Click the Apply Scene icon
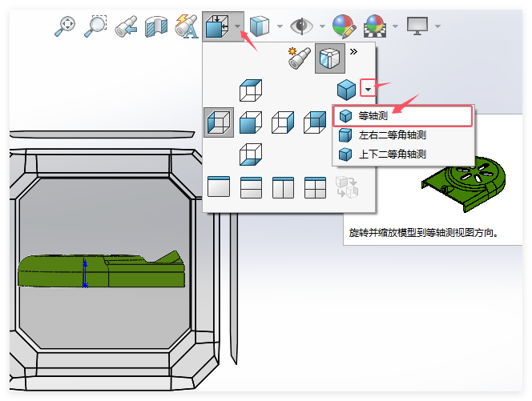Screen dimensions: 532x401 pyautogui.click(x=375, y=26)
